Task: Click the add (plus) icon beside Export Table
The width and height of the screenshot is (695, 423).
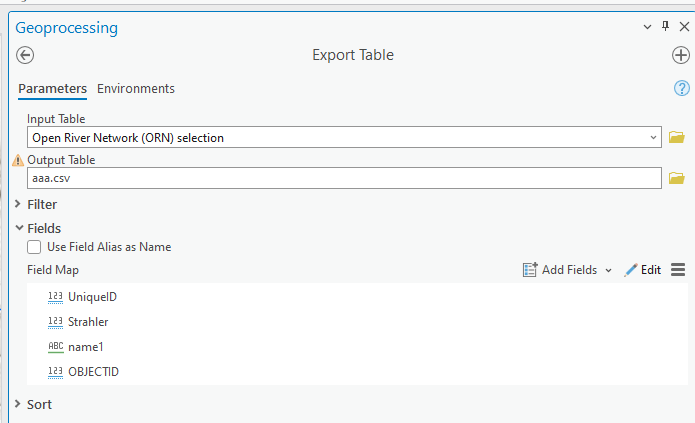Action: pos(680,56)
